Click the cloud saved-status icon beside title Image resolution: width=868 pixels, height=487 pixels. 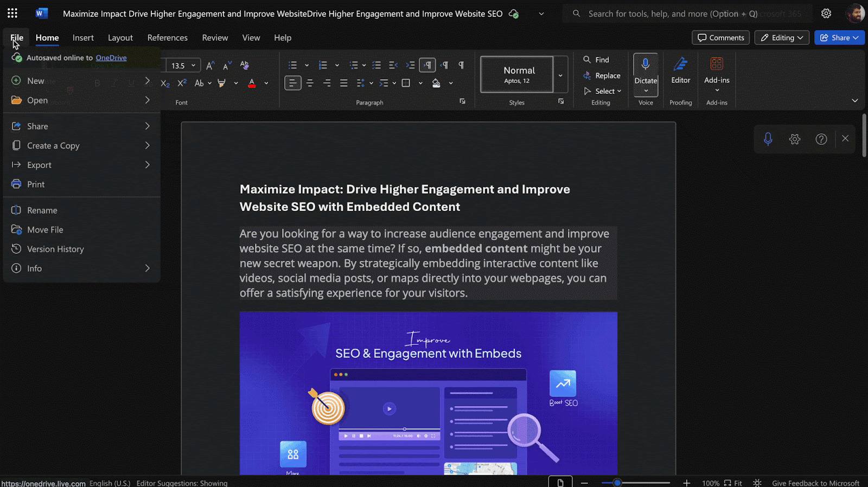pos(513,14)
